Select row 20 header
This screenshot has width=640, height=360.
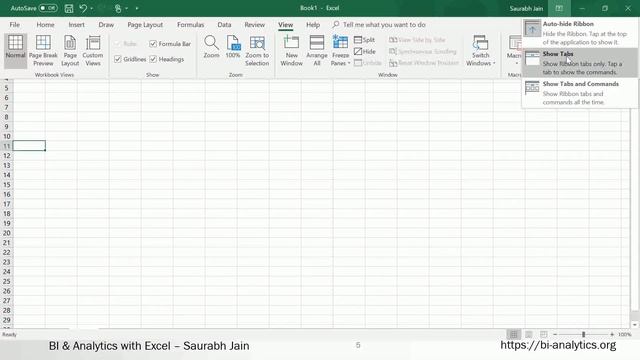[6, 233]
